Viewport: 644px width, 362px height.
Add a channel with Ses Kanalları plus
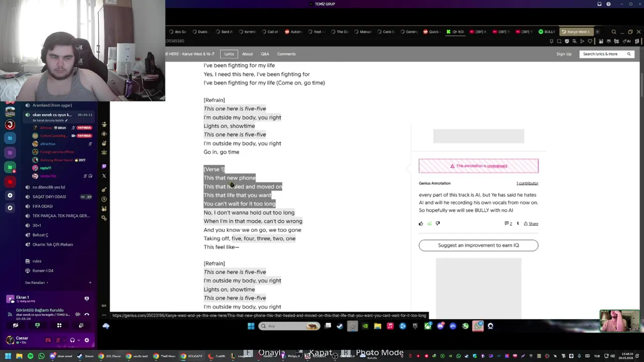pyautogui.click(x=90, y=283)
